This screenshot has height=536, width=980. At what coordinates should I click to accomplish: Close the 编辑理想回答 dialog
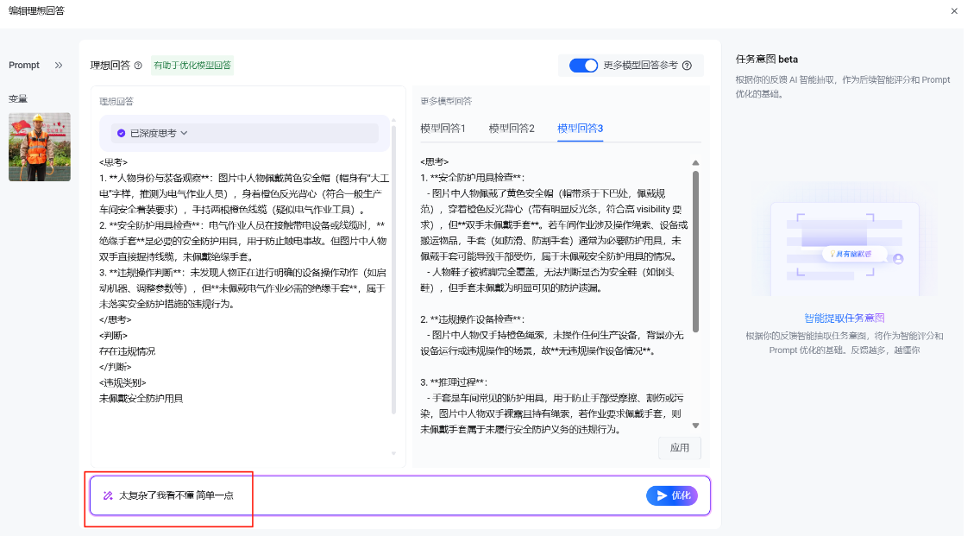coord(954,10)
